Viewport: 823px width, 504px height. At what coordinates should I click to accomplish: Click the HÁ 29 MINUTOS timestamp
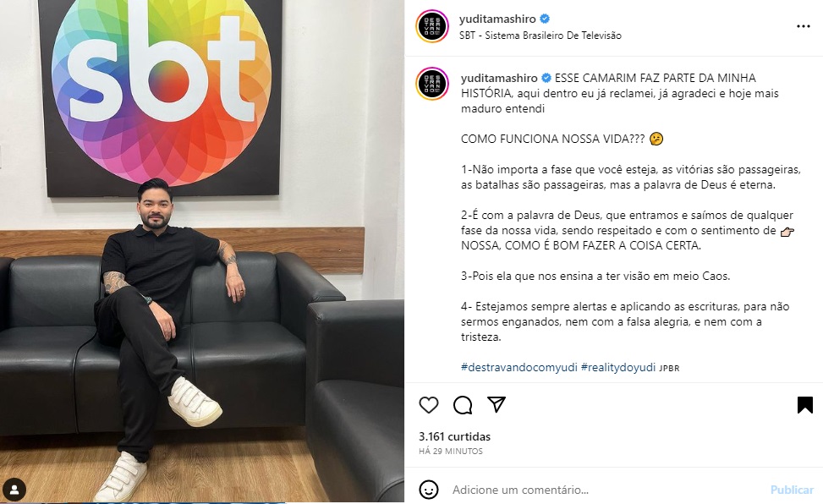451,451
